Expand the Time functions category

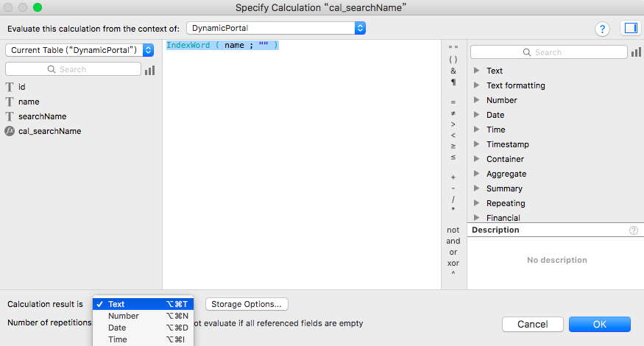pyautogui.click(x=476, y=130)
